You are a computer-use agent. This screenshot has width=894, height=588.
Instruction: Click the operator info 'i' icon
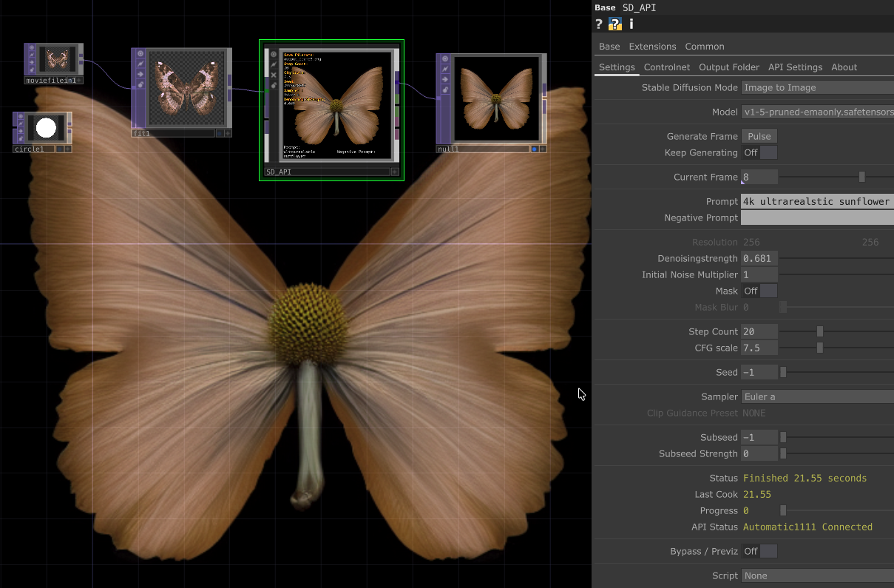pos(631,24)
